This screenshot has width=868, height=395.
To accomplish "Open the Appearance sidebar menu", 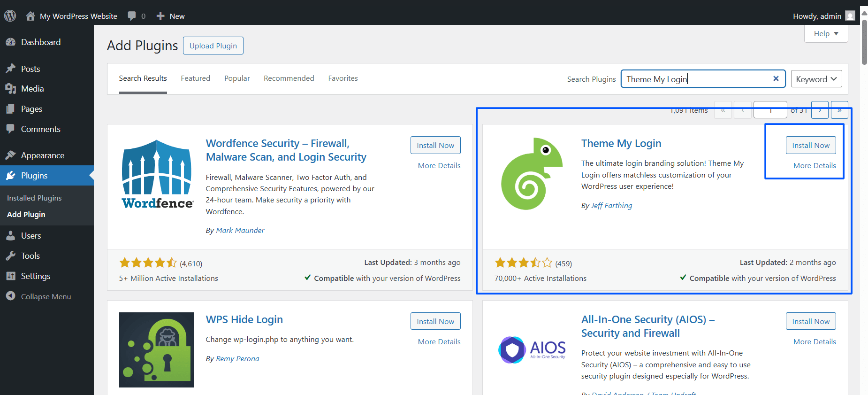I will (47, 155).
